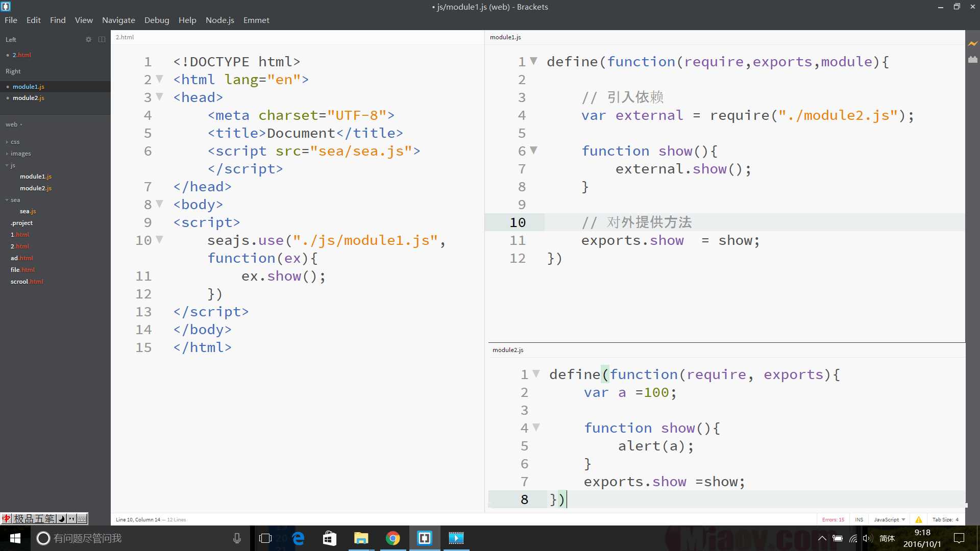Open Google Chrome from the taskbar
Image resolution: width=980 pixels, height=551 pixels.
(x=393, y=538)
